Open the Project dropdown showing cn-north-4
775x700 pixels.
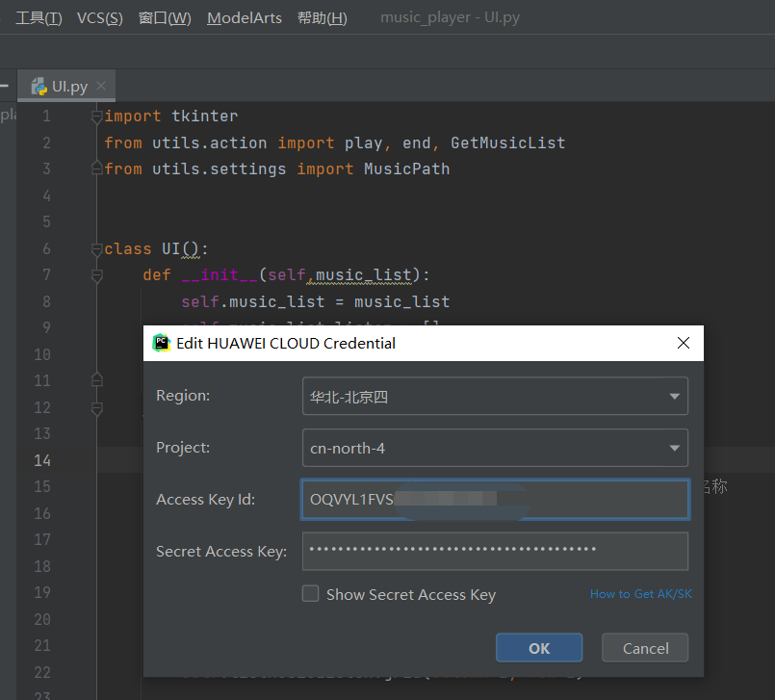point(495,448)
